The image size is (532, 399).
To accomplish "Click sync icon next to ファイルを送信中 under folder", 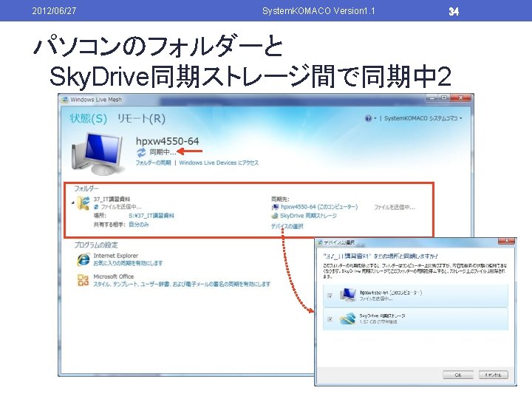I will [x=96, y=207].
